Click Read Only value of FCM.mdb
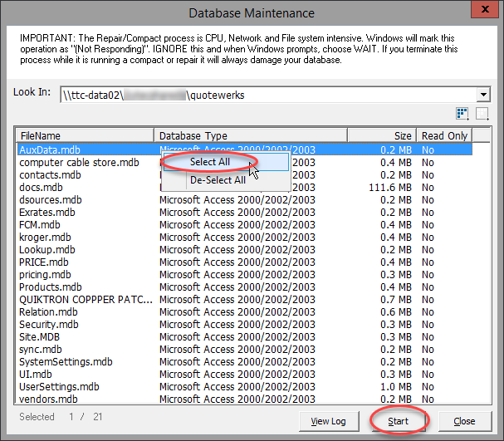The height and width of the screenshot is (441, 504). coord(428,225)
